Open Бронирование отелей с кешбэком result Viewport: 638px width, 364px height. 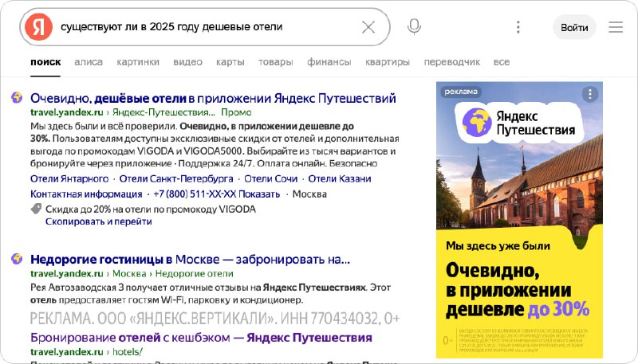tap(201, 338)
